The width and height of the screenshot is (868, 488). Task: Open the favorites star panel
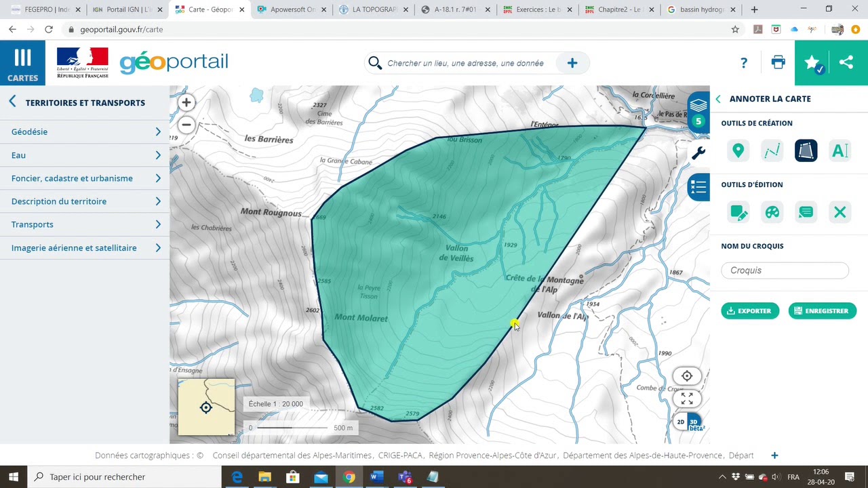tap(812, 63)
